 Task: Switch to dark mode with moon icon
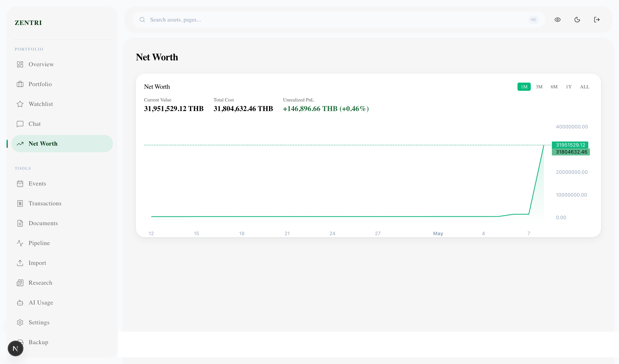coord(577,20)
